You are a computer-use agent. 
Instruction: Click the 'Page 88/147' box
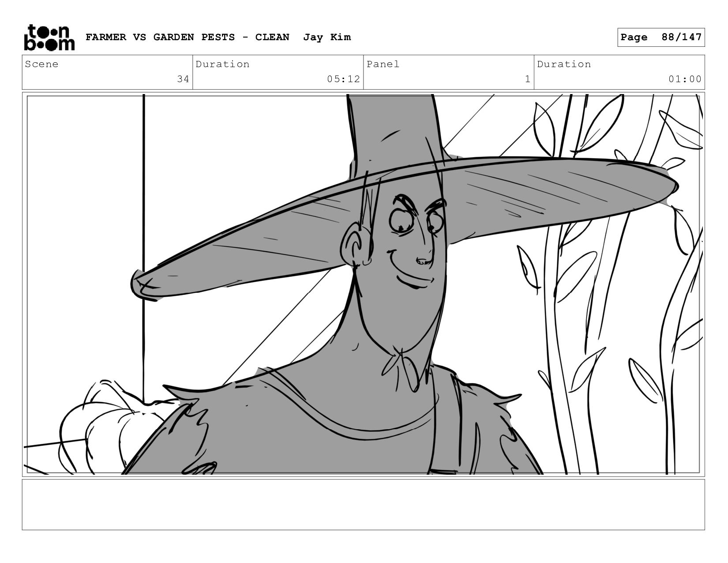click(661, 37)
